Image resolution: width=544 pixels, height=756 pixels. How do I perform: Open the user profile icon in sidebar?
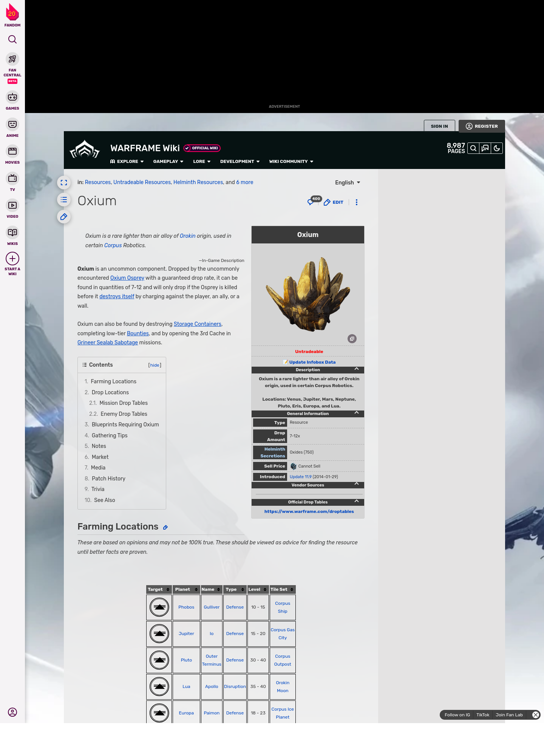click(12, 712)
